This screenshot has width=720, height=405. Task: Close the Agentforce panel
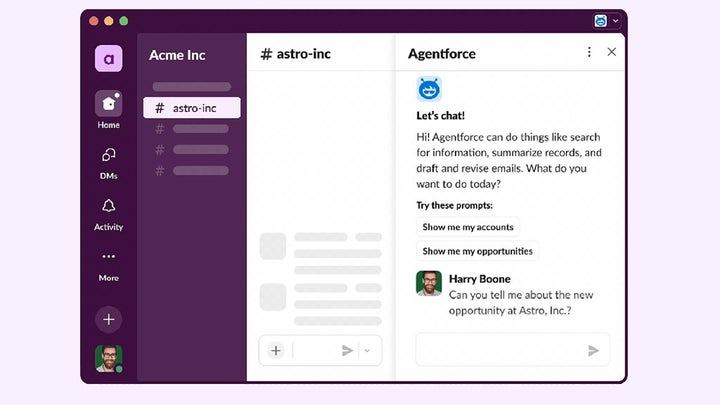click(x=612, y=53)
